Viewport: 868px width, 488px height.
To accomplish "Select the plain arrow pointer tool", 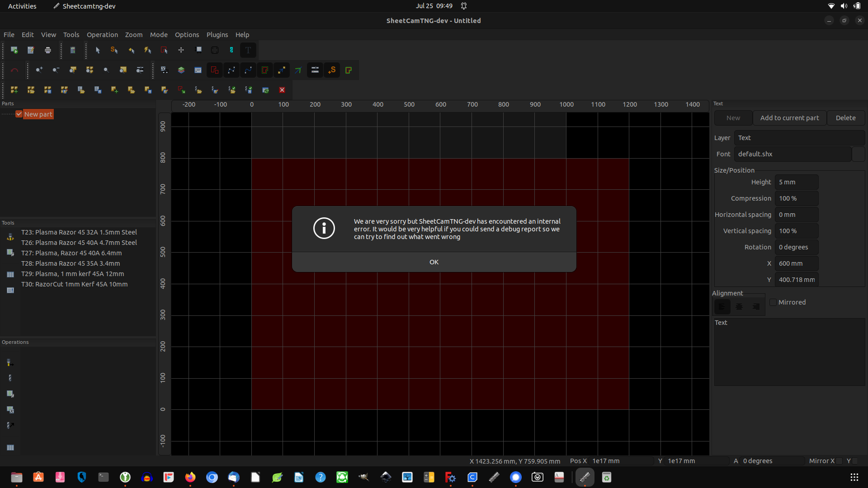I will pos(98,50).
